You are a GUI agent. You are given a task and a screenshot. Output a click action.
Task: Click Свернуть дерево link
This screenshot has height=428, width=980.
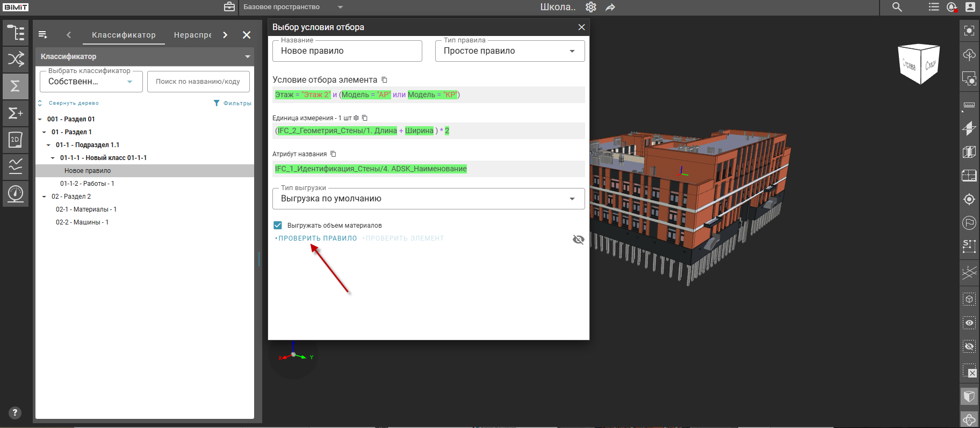point(73,103)
